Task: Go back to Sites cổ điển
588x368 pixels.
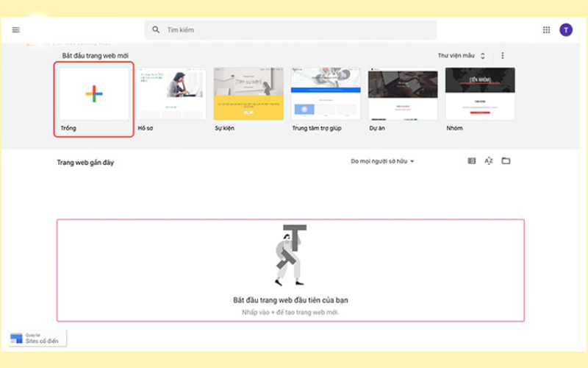Action: (37, 339)
